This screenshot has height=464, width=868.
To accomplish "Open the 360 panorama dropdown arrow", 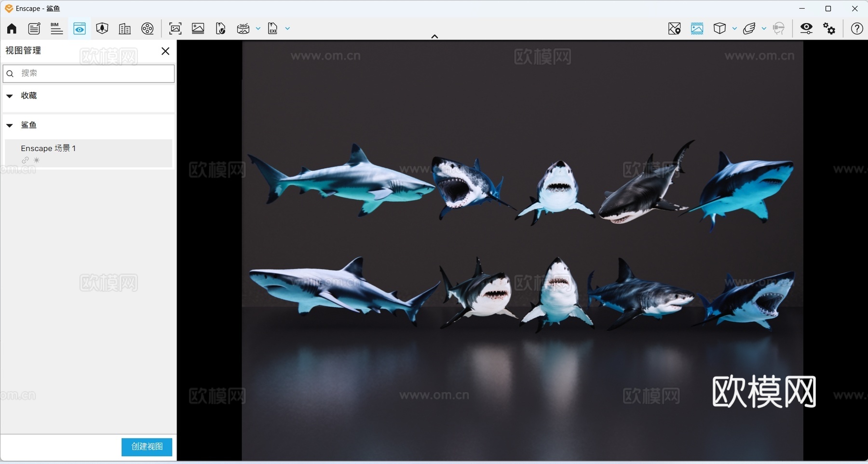I will pos(258,28).
